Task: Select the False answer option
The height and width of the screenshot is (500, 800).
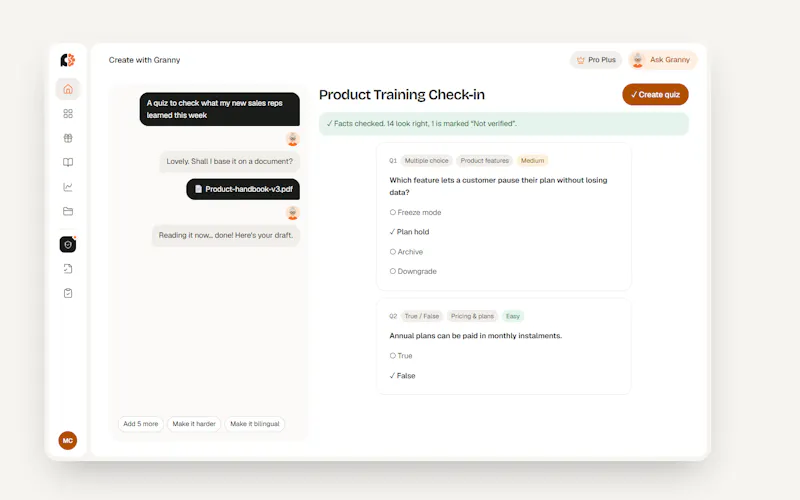Action: (402, 376)
